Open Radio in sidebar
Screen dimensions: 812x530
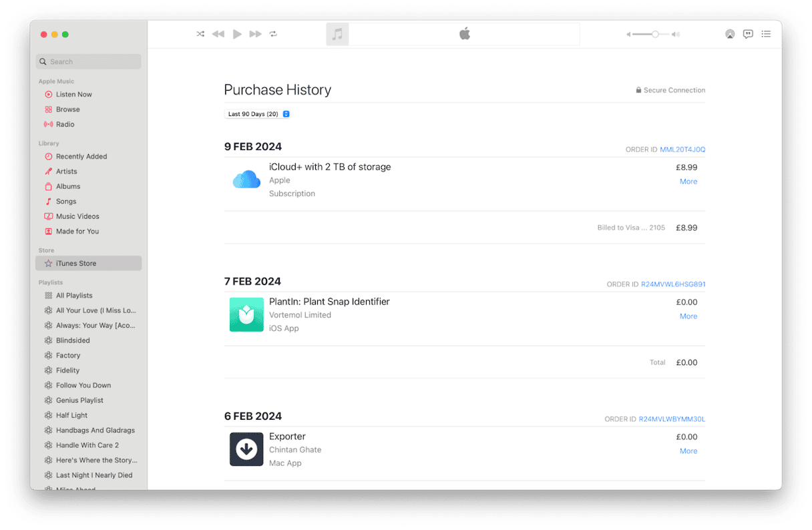(89, 124)
